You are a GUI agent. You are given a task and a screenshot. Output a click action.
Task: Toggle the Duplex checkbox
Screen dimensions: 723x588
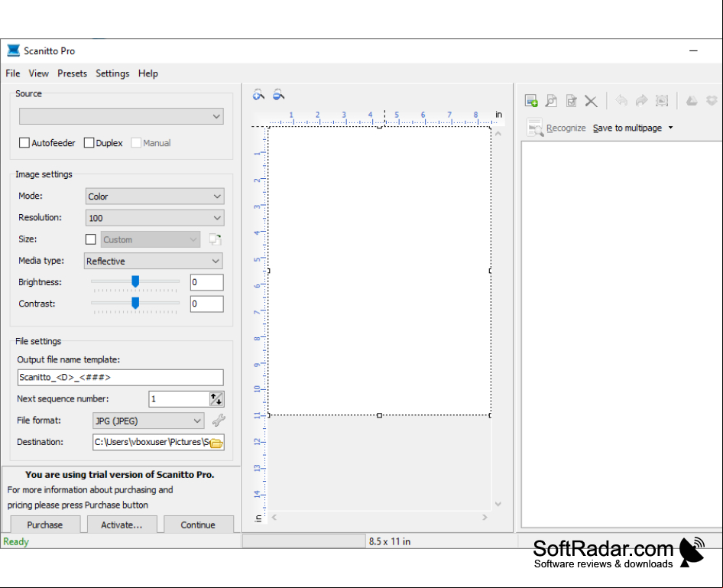[x=89, y=142]
